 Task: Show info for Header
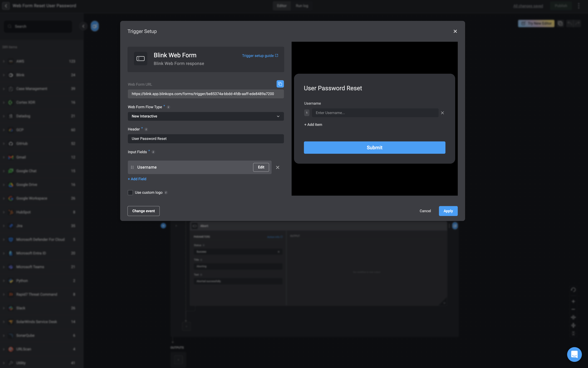click(146, 129)
